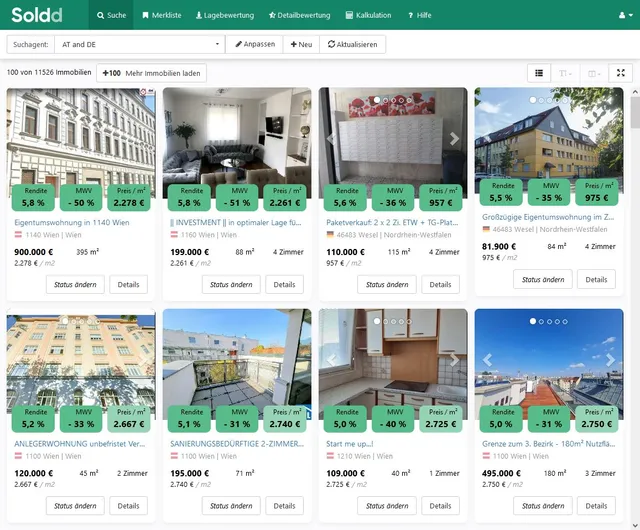Expand the text size dropdown
640x530 pixels.
(x=566, y=73)
